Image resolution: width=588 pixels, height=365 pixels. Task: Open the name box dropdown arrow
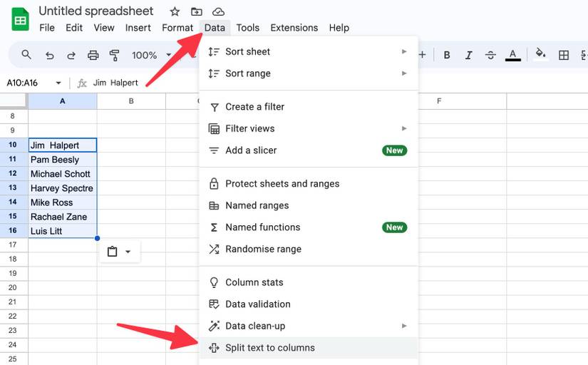58,83
